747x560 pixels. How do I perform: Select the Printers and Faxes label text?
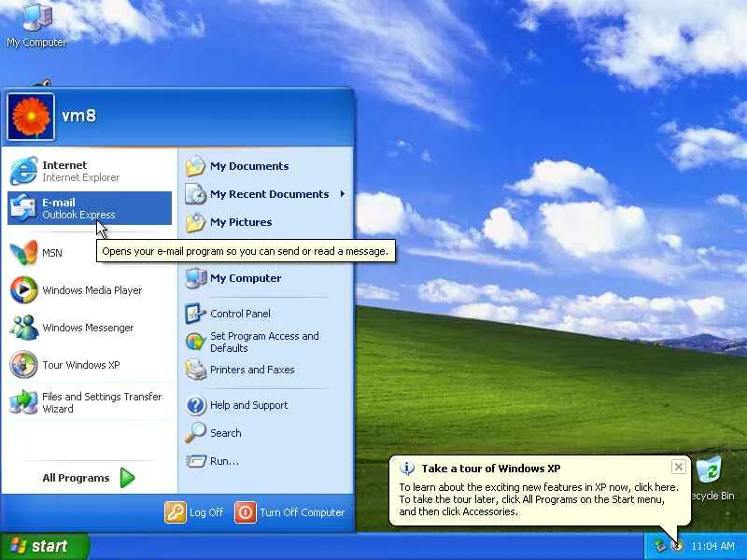(x=252, y=370)
